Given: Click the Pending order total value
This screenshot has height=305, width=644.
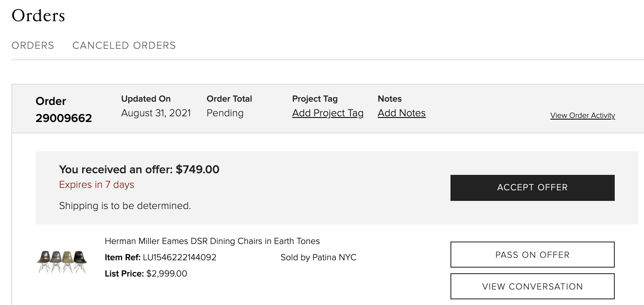Looking at the screenshot, I should (x=225, y=113).
